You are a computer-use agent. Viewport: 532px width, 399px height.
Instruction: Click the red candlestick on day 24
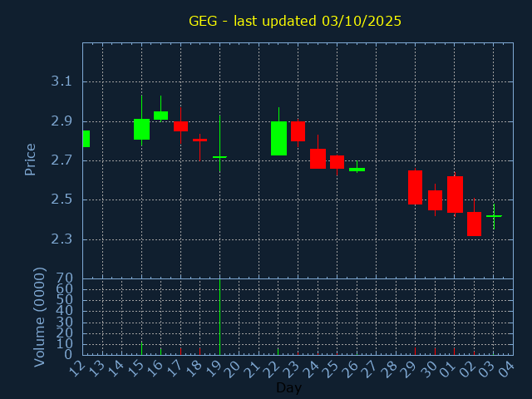click(x=318, y=159)
